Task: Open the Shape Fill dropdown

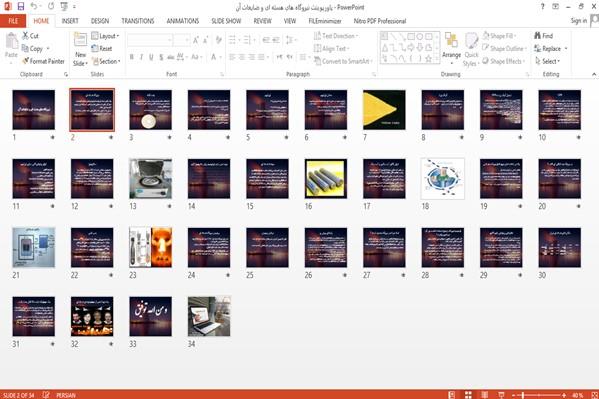Action: (x=499, y=36)
